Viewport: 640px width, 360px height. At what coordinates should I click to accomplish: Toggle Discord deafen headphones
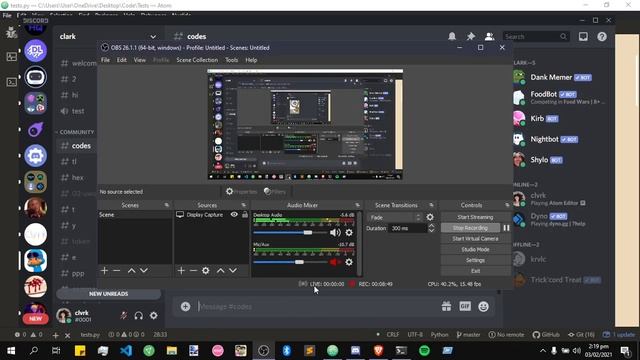point(139,316)
